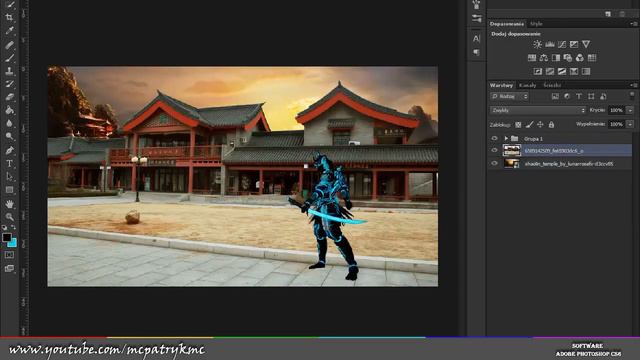Viewport: 640px width, 360px height.
Task: Add Levels adjustment layer
Action: pyautogui.click(x=550, y=44)
